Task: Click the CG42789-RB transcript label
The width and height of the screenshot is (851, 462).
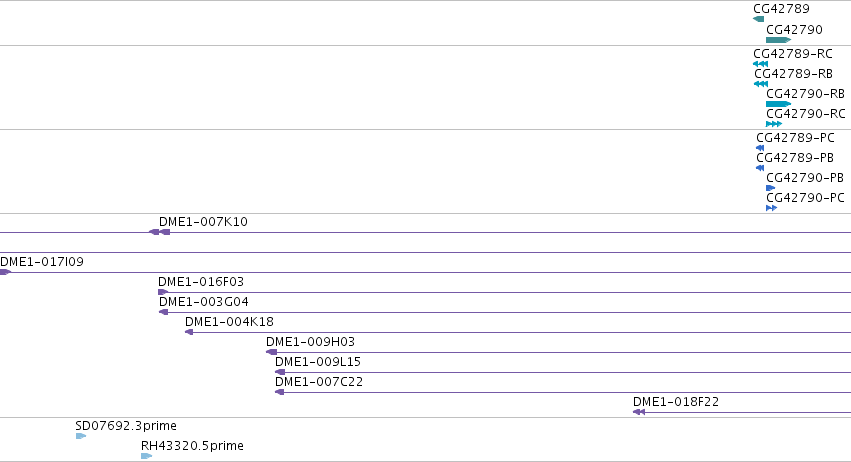Action: [793, 74]
